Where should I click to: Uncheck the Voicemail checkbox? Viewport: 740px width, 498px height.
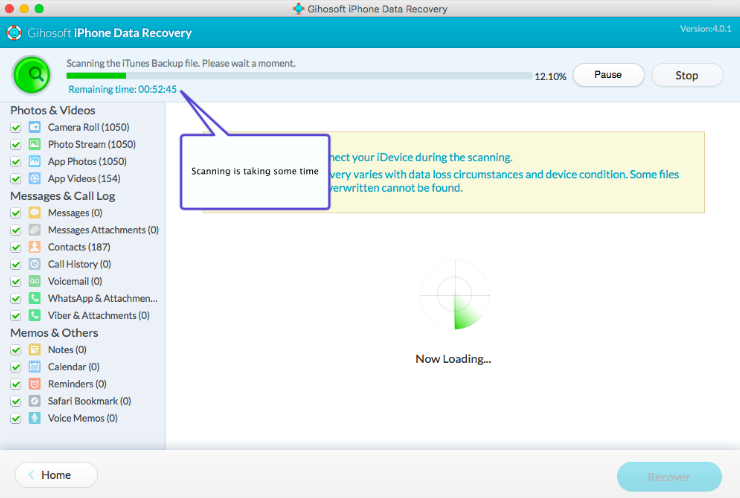16,281
